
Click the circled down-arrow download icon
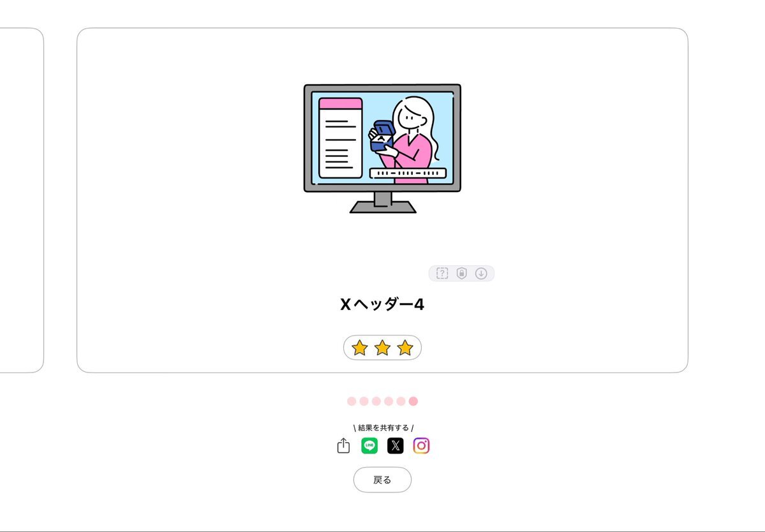(x=481, y=274)
